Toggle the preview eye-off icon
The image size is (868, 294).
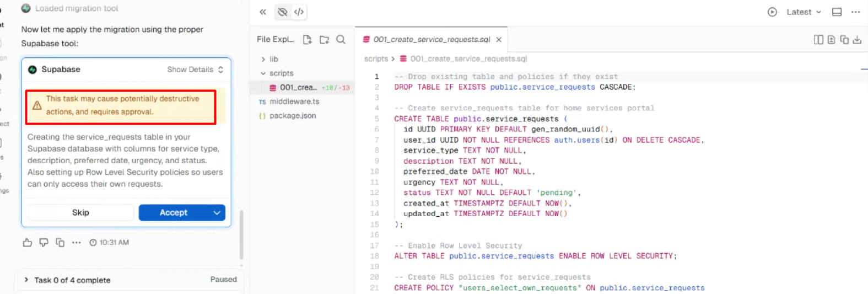[283, 12]
